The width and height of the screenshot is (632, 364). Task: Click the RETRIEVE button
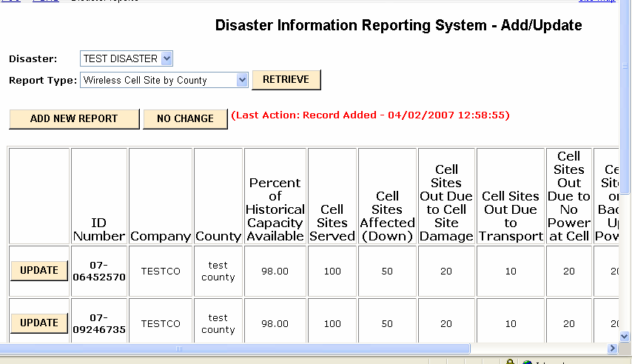(286, 80)
